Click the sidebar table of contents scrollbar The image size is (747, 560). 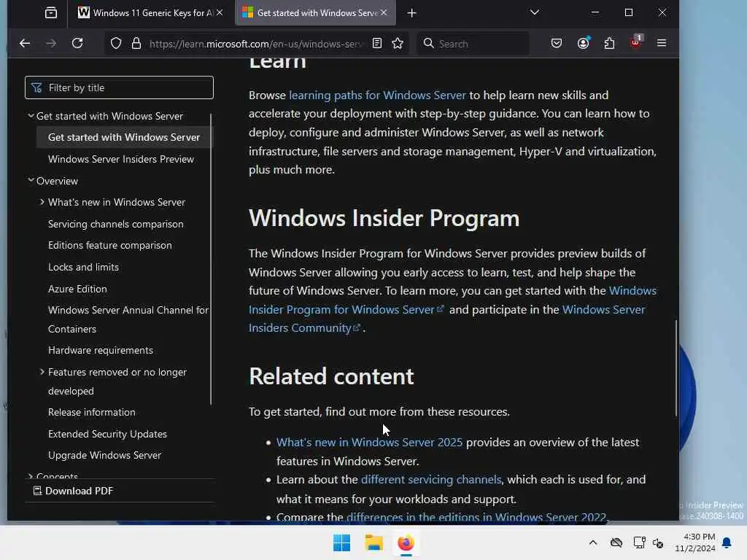[211, 259]
